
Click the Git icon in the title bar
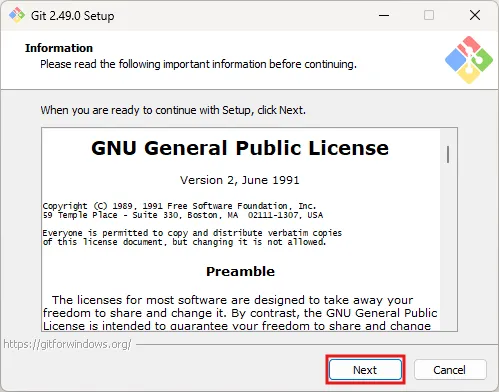tap(17, 15)
